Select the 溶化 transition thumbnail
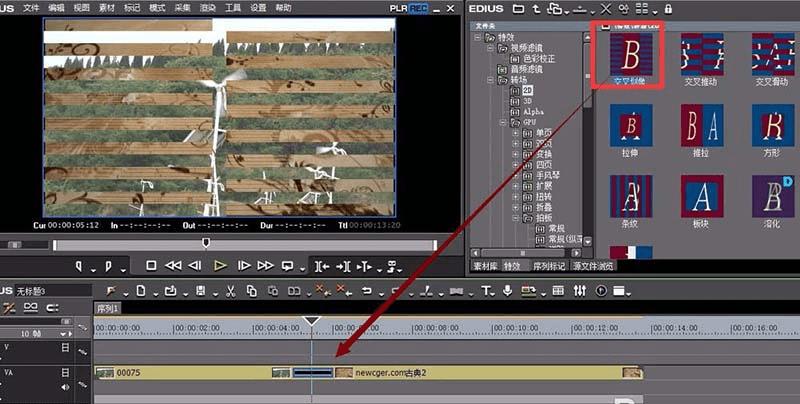 [772, 197]
